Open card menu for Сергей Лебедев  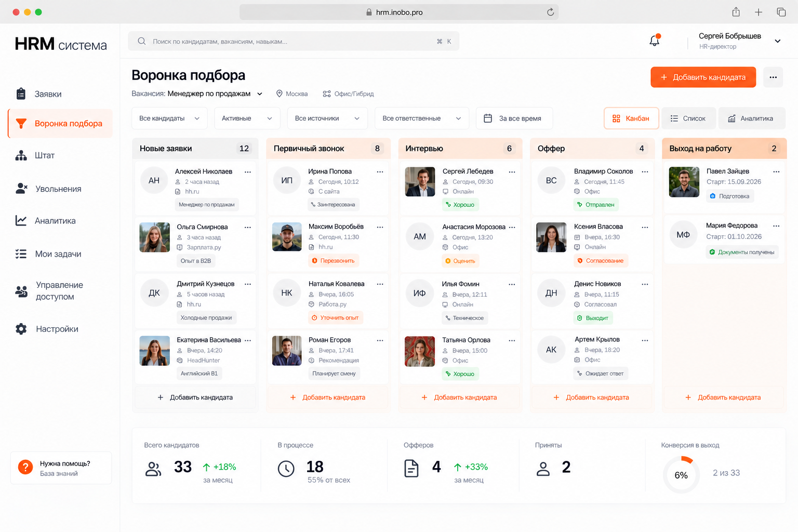tap(512, 171)
